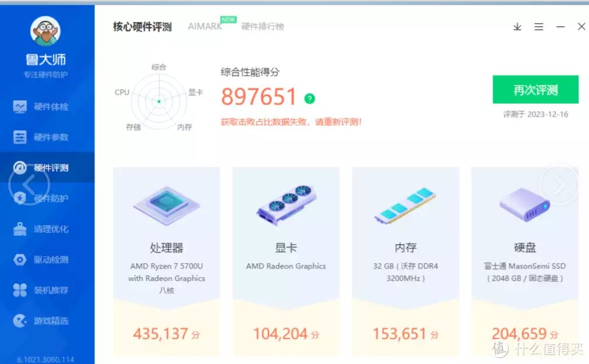The image size is (589, 364).
Task: Minimize the 鲁大师 window
Action: [x=560, y=27]
